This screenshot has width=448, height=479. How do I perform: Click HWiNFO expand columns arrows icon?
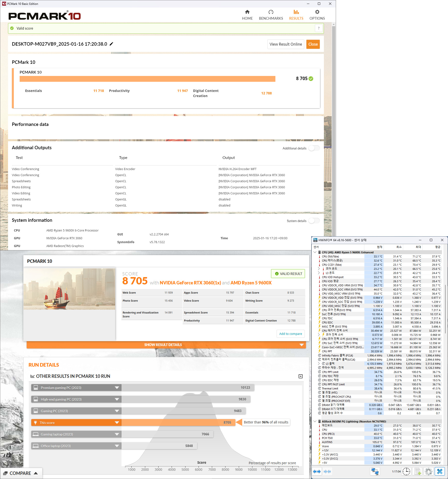(x=317, y=471)
